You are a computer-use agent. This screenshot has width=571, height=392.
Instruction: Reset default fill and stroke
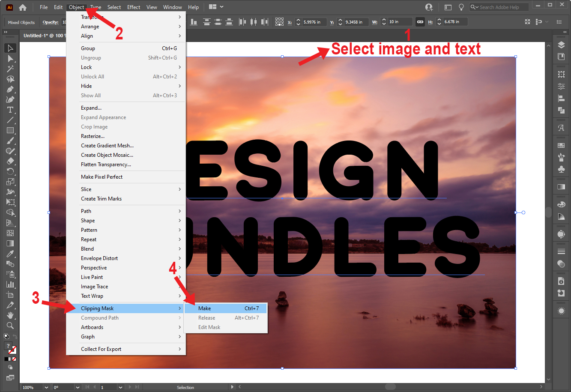(6, 337)
